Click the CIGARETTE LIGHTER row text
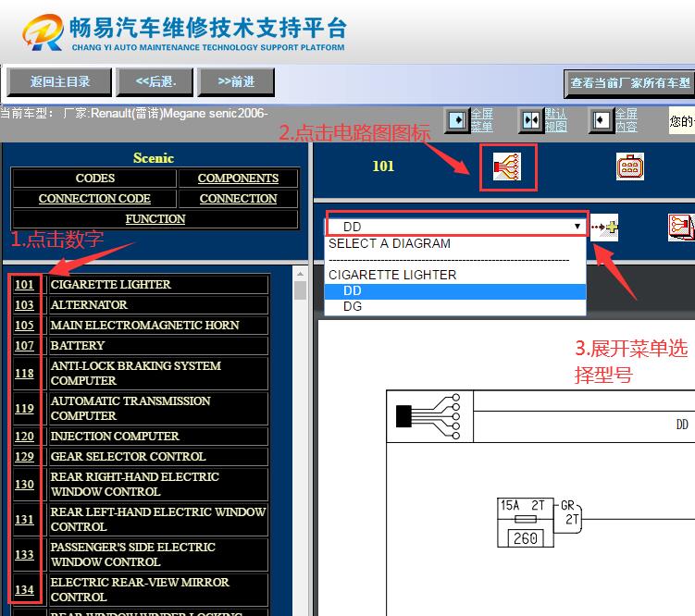This screenshot has height=616, width=695. point(110,284)
